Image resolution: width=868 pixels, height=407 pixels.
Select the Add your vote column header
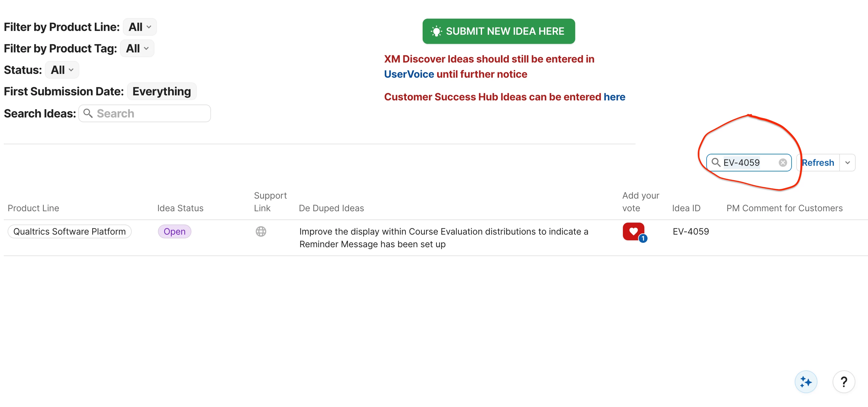pos(641,202)
